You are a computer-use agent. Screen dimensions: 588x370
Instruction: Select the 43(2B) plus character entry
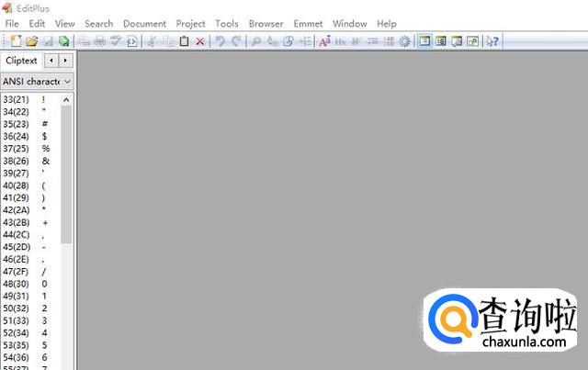click(x=28, y=222)
